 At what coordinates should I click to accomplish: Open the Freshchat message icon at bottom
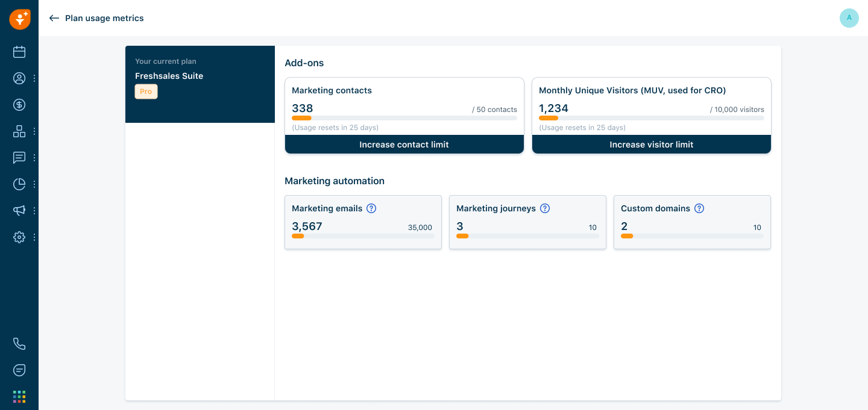point(19,370)
